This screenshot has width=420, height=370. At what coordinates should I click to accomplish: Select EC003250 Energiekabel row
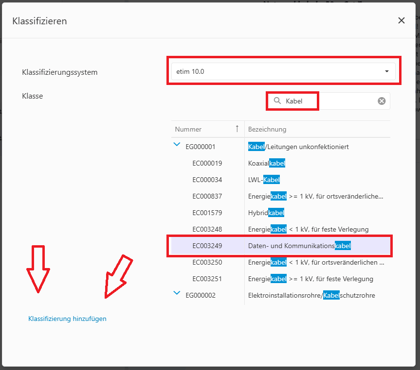coord(281,262)
